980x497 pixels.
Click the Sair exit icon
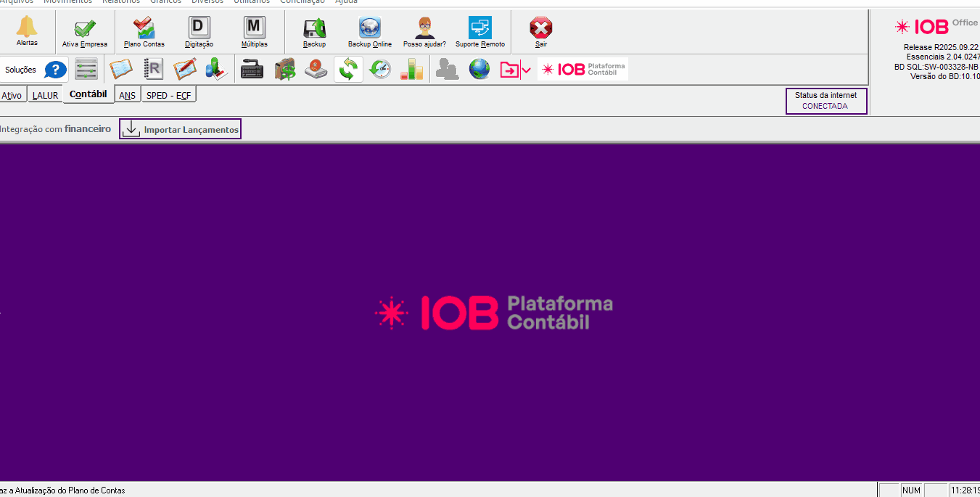pos(540,30)
